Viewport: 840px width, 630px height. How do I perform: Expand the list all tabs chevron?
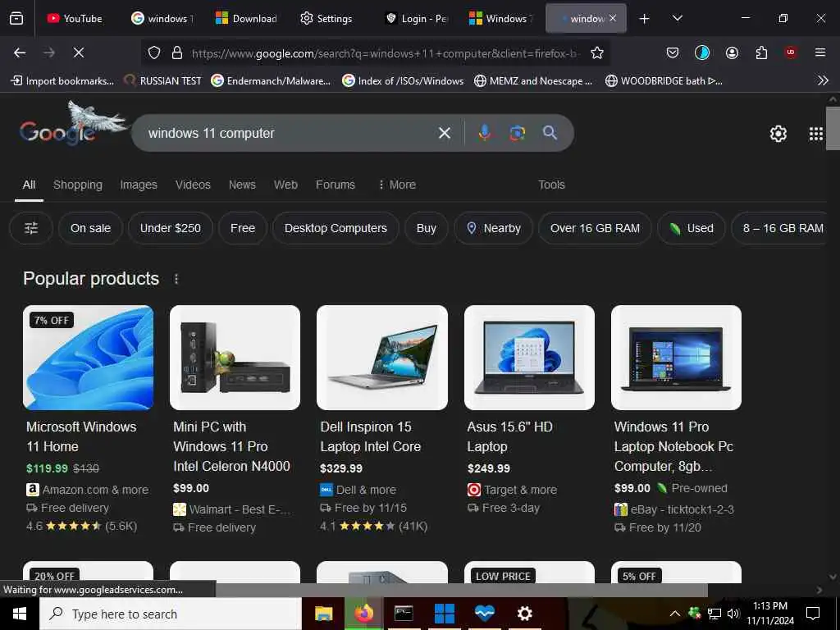pos(677,18)
